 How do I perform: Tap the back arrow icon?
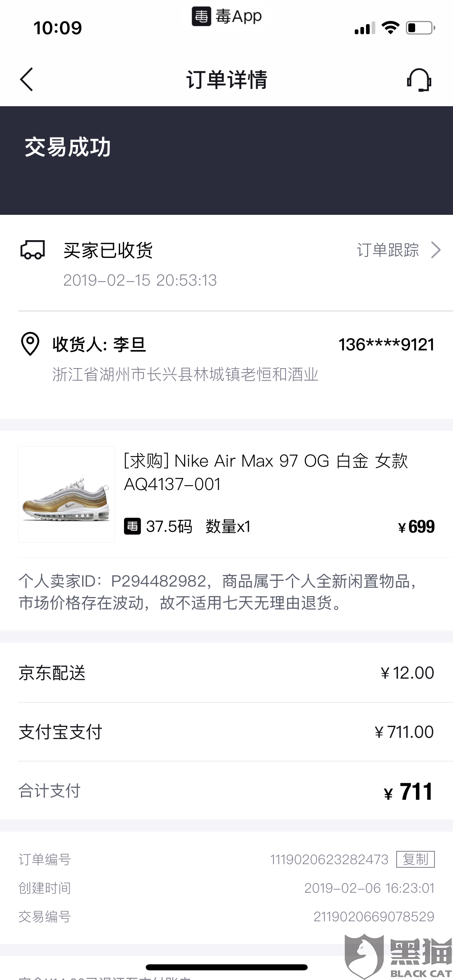coord(27,80)
